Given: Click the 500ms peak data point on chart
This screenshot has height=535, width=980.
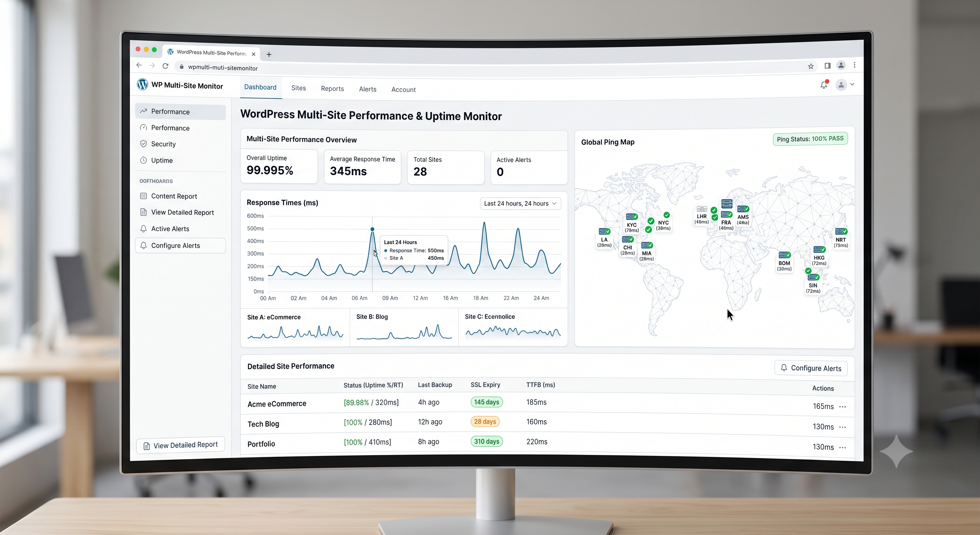Looking at the screenshot, I should pos(372,229).
